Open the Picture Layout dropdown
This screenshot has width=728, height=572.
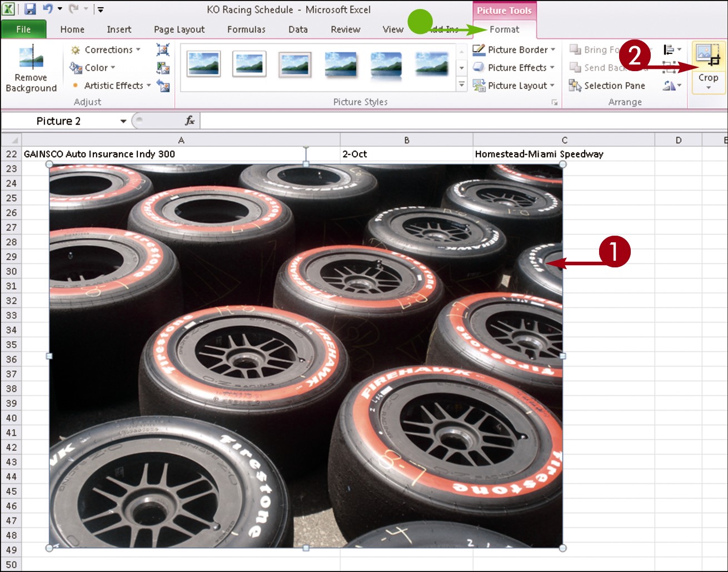[x=514, y=85]
